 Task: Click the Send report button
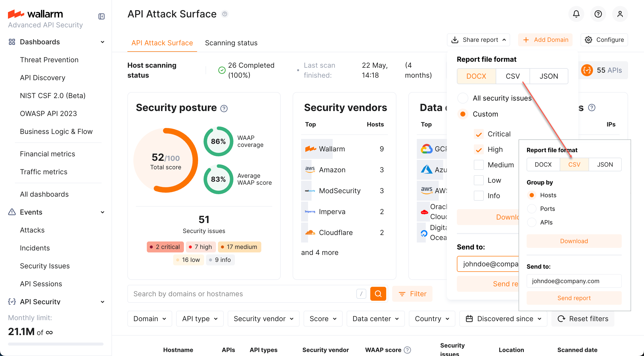(574, 298)
